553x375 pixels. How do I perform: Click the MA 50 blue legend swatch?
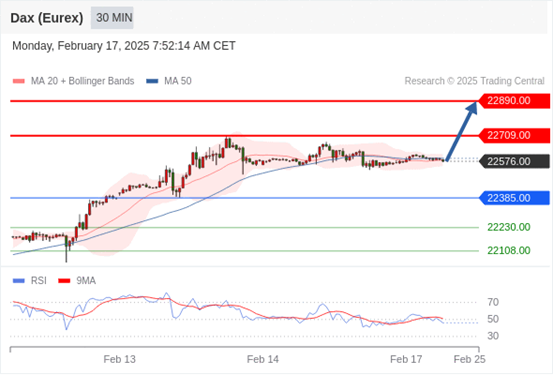point(152,81)
